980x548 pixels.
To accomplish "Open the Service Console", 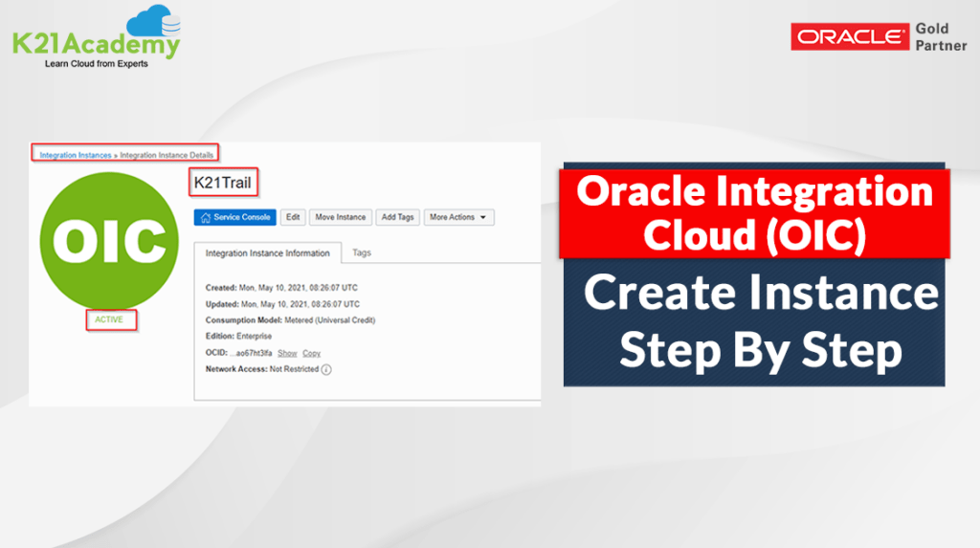I will [x=235, y=217].
